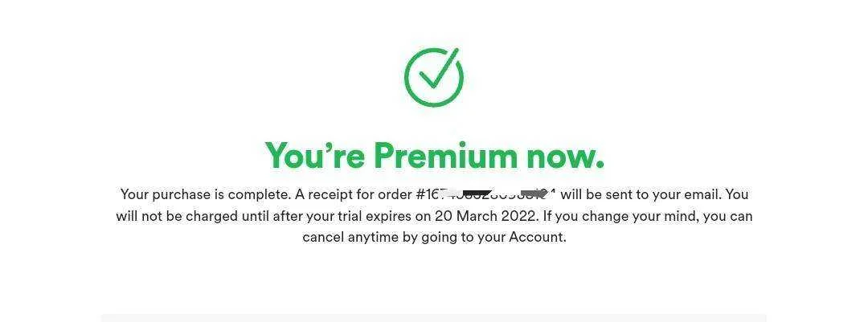This screenshot has width=868, height=322.
Task: Click the green checkmark circle icon
Action: 434,77
